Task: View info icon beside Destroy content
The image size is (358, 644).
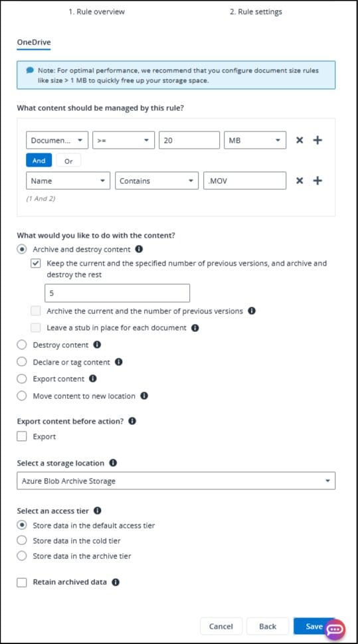Action: pos(97,345)
